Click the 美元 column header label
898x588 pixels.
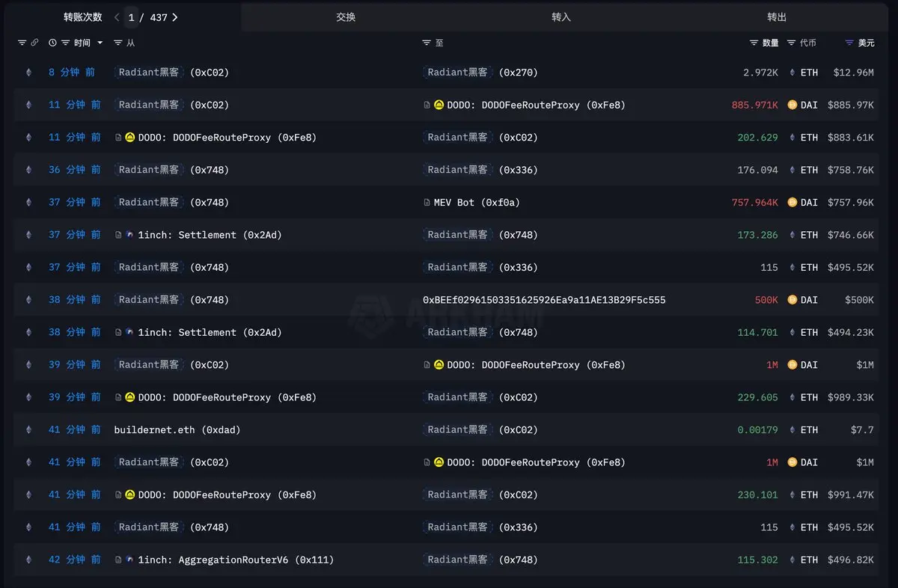tap(866, 43)
